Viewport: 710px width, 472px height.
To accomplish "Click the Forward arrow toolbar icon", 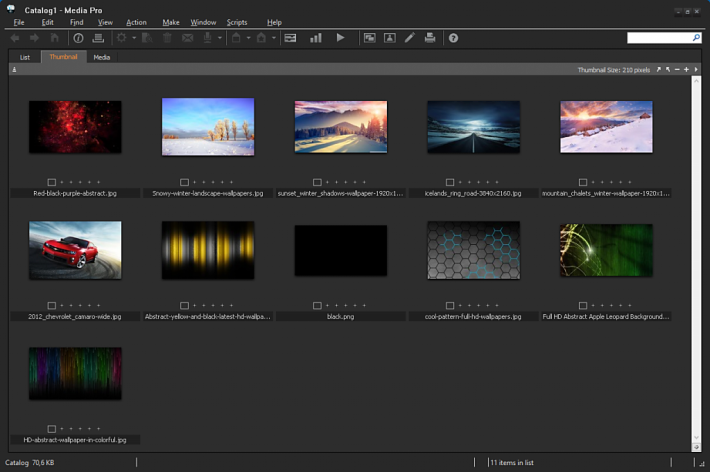I will [x=34, y=38].
